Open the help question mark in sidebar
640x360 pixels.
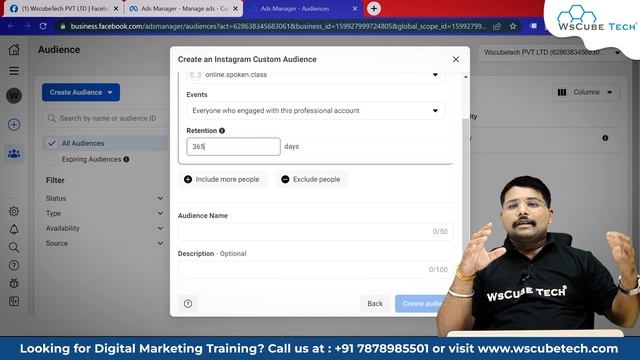[14, 265]
